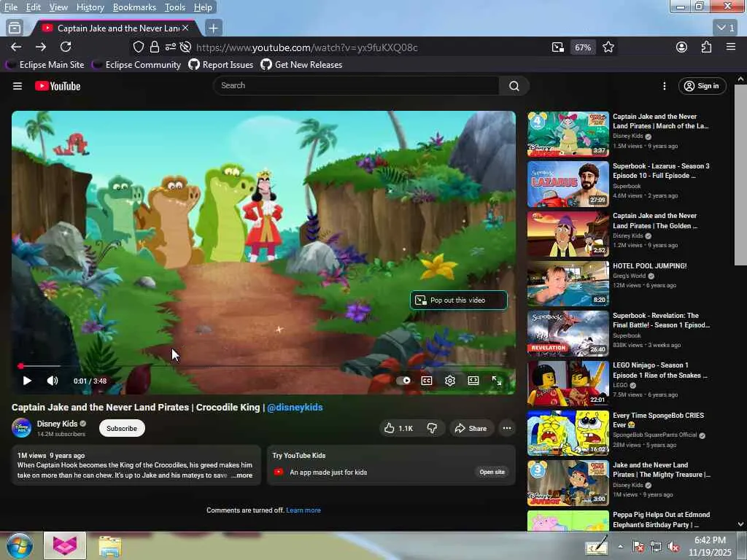Share the video
Viewport: 747px width, 560px height.
[x=471, y=428]
